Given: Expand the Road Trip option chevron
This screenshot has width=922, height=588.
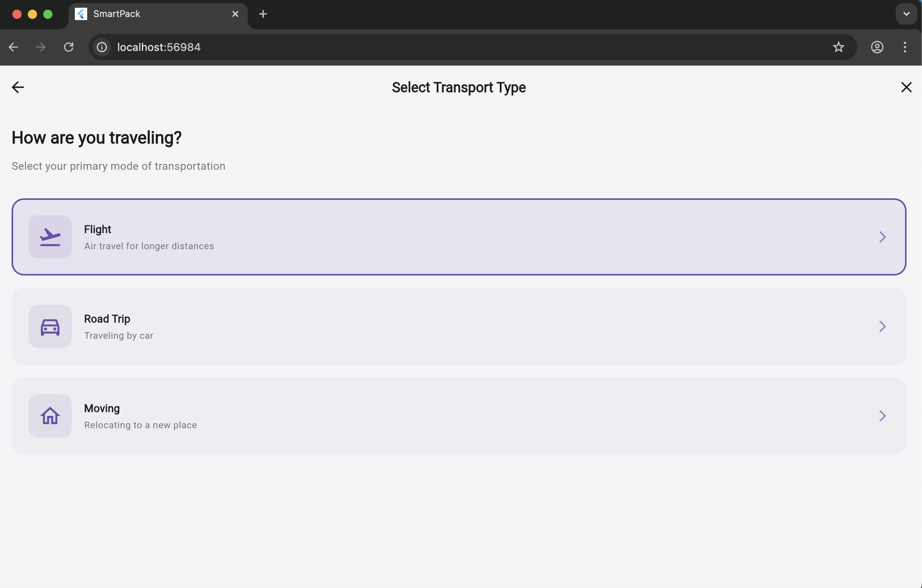Looking at the screenshot, I should (882, 326).
